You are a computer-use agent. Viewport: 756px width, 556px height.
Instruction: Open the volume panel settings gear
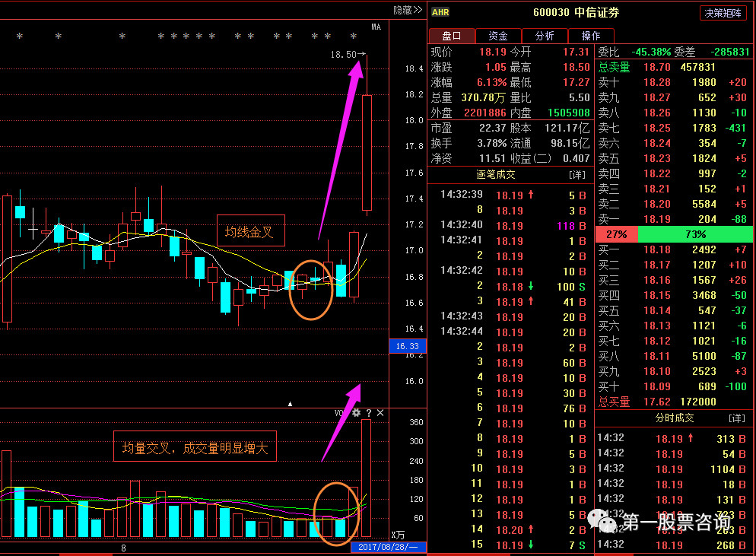click(356, 413)
